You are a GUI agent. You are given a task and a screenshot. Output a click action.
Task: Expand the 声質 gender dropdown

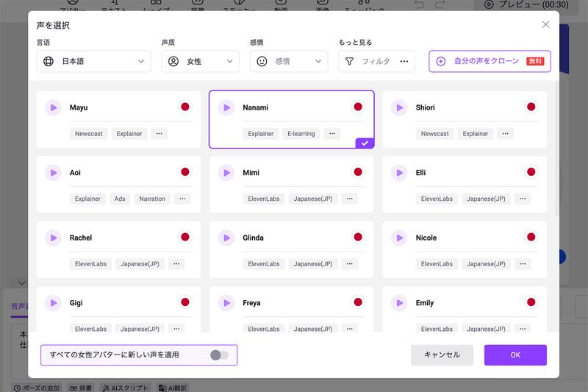tap(200, 62)
